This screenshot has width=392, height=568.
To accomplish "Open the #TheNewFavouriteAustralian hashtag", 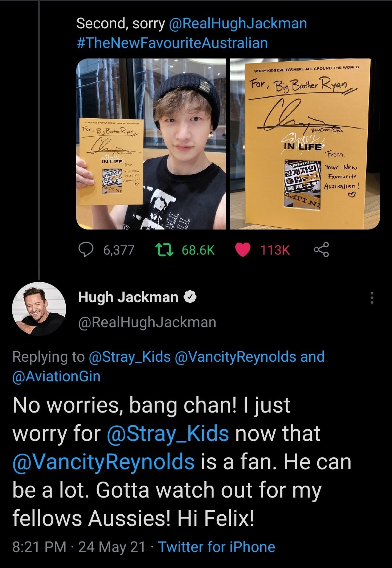I will coord(172,43).
